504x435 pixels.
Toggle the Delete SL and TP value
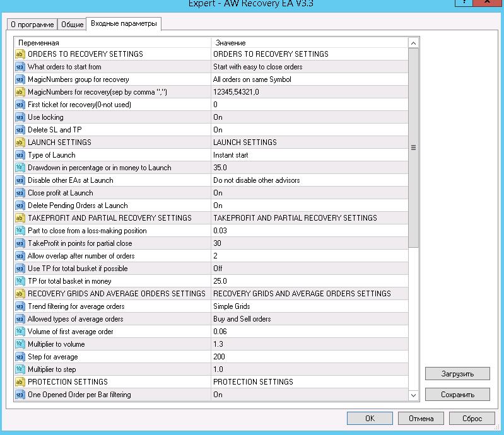(x=310, y=130)
